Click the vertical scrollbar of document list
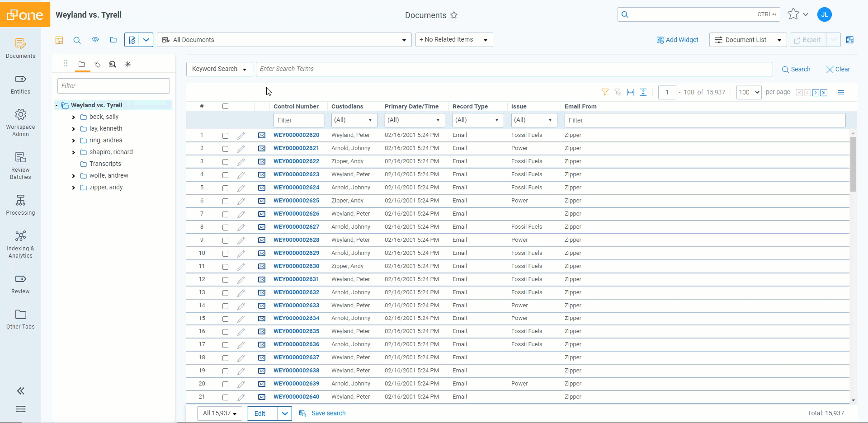Screen dimensions: 868x423 click(x=853, y=164)
